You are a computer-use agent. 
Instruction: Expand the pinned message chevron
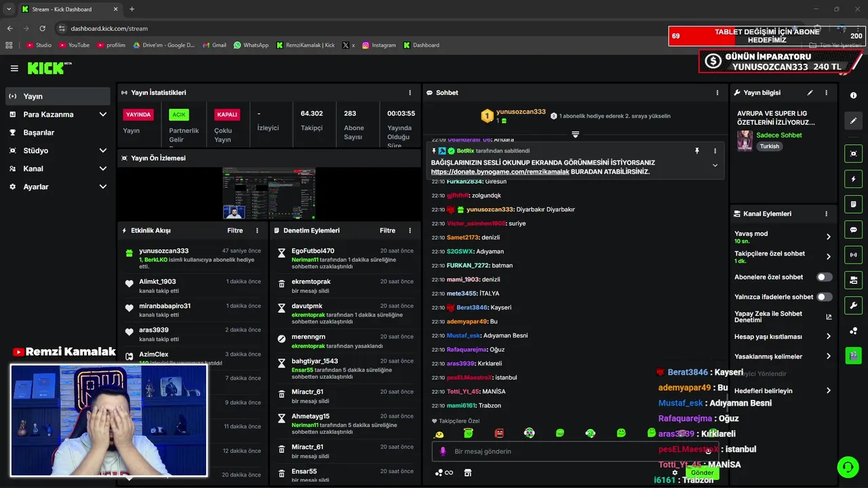pos(715,165)
